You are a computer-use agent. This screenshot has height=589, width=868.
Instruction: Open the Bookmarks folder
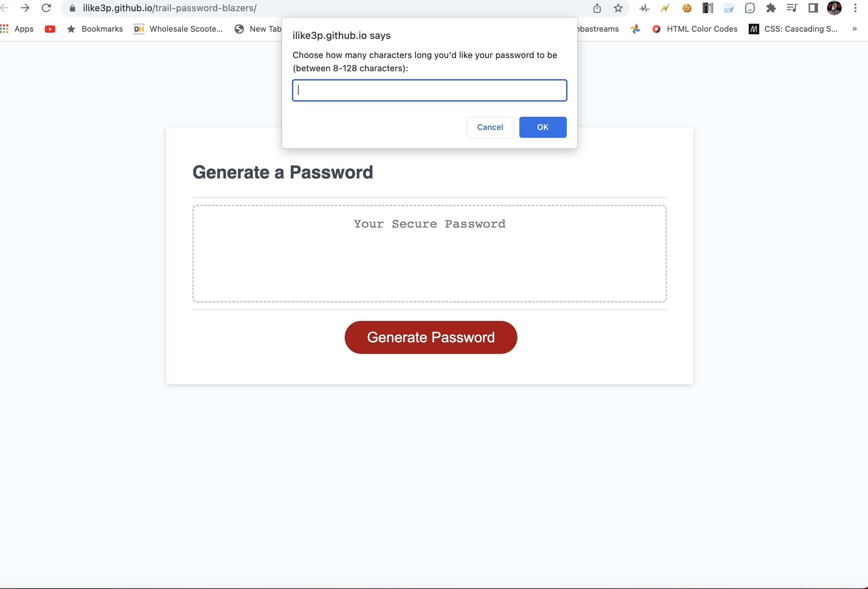95,29
